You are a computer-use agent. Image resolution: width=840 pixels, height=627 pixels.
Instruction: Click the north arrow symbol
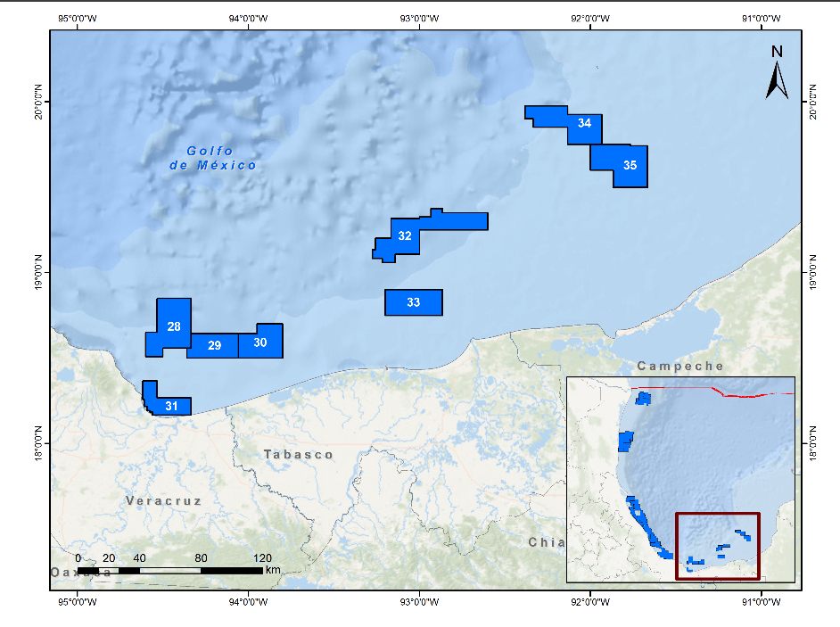(x=777, y=74)
